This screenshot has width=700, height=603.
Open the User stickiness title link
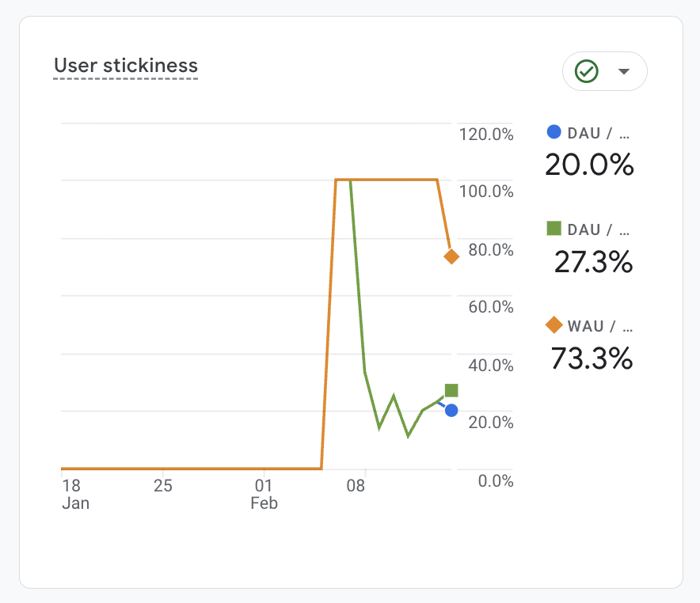126,65
